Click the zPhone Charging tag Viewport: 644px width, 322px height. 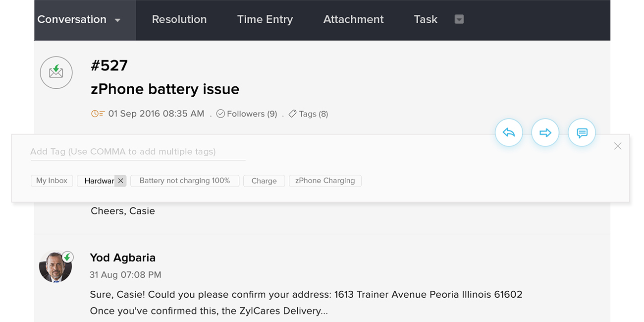[x=325, y=181]
